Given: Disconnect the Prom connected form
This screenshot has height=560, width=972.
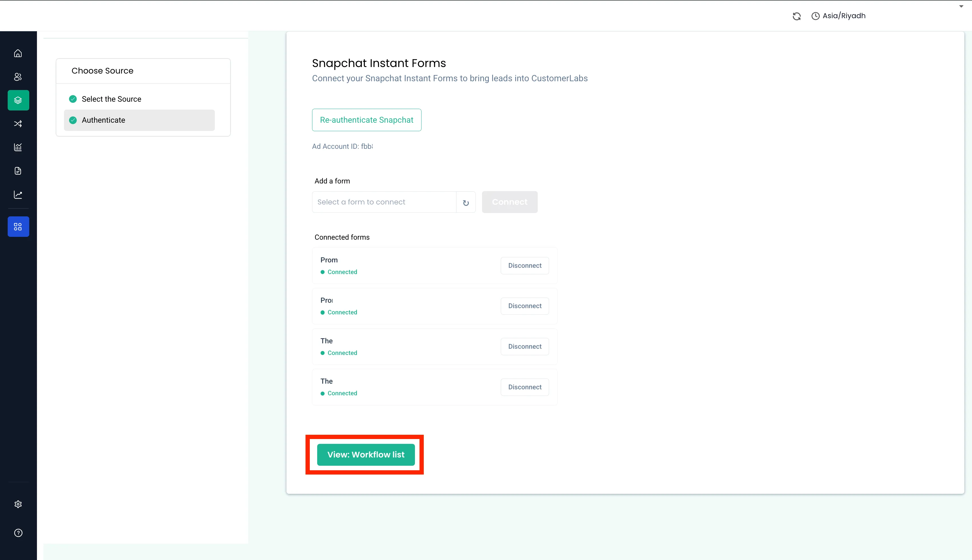Looking at the screenshot, I should 525,266.
